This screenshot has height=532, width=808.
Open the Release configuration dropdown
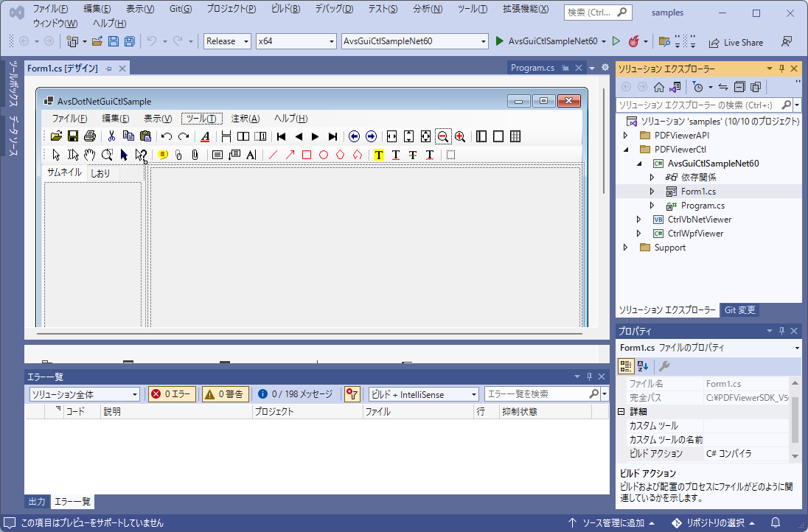tap(227, 42)
